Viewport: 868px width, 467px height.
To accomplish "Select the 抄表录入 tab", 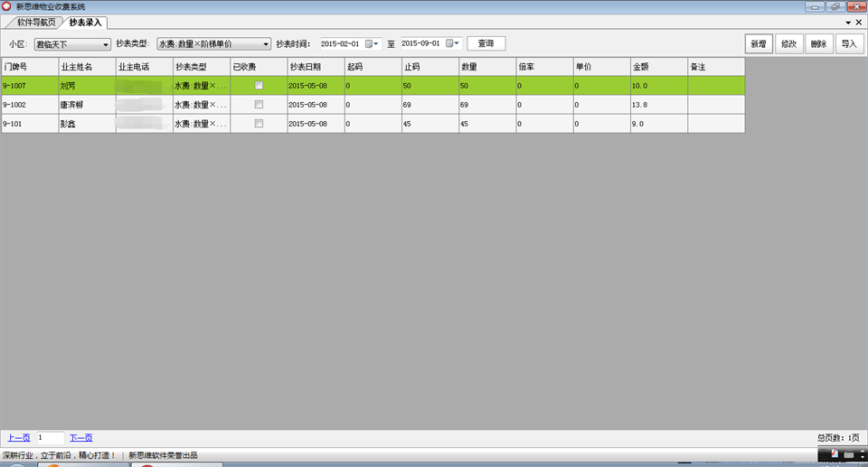I will [85, 23].
